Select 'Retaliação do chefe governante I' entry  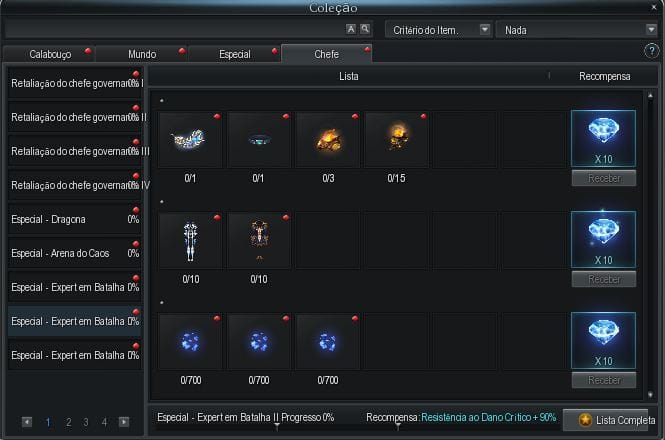[75, 83]
